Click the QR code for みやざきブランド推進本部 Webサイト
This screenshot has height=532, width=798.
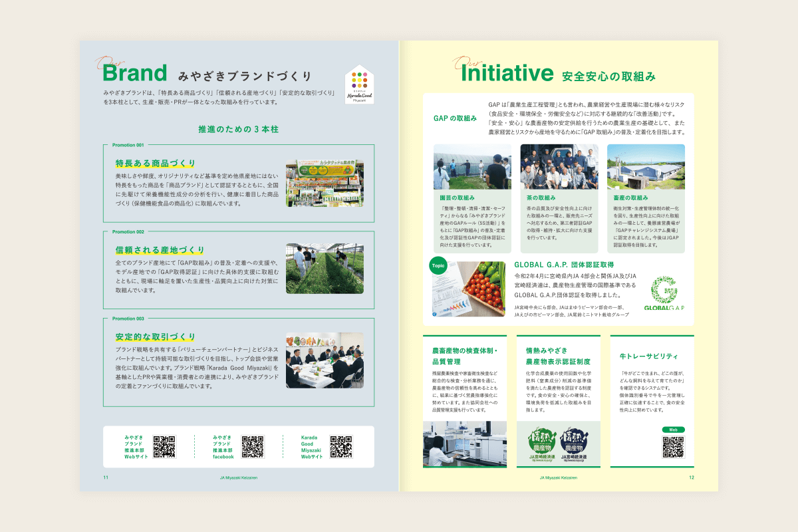click(x=164, y=447)
